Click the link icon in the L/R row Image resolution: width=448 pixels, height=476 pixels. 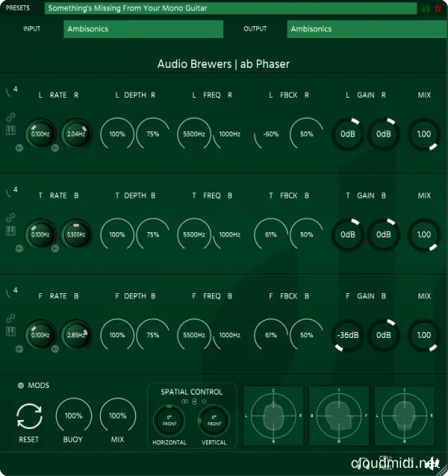pyautogui.click(x=10, y=117)
